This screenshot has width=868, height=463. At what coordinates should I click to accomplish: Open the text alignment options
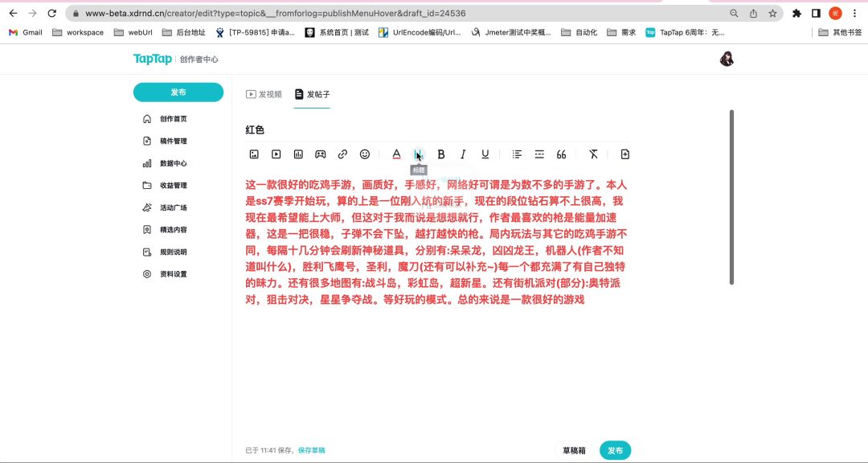517,154
